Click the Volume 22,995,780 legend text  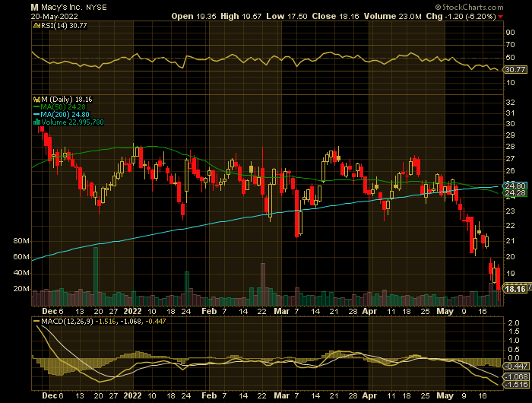click(72, 122)
